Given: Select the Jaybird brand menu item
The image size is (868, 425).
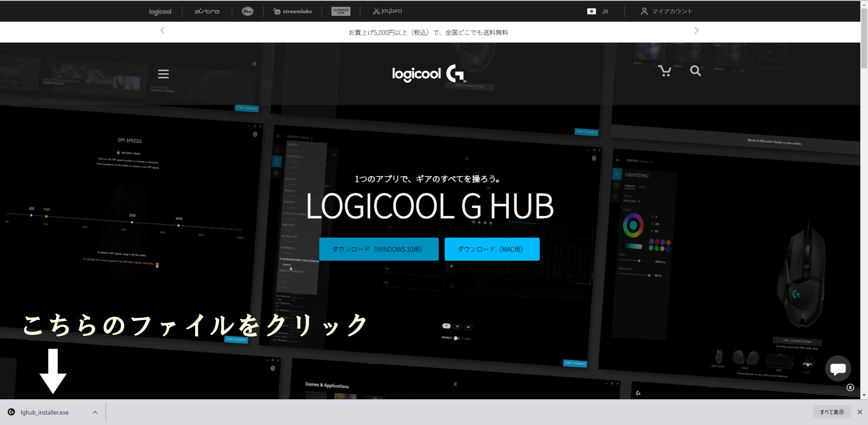Looking at the screenshot, I should pyautogui.click(x=387, y=11).
